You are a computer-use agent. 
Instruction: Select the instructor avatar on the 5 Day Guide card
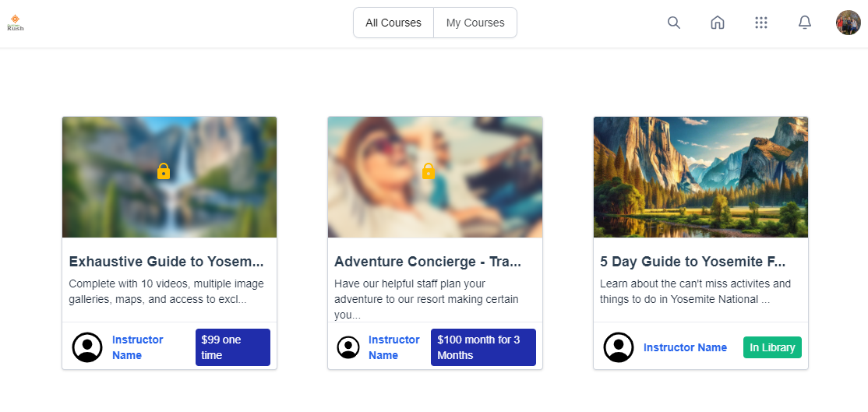click(x=619, y=347)
